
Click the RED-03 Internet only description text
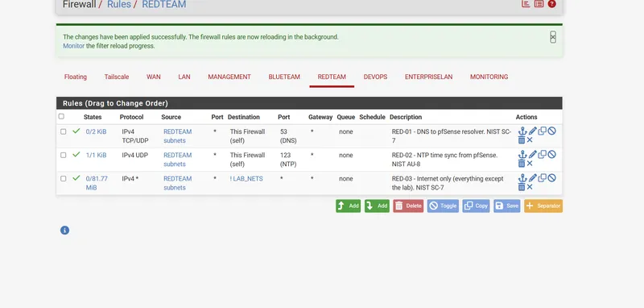(448, 183)
